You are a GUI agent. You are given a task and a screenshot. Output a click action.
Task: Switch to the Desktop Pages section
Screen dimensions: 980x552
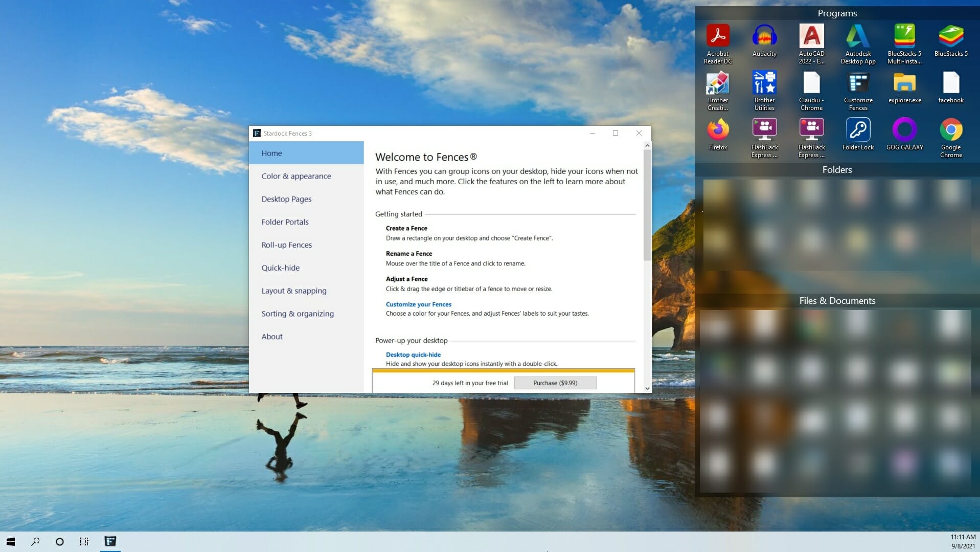286,199
